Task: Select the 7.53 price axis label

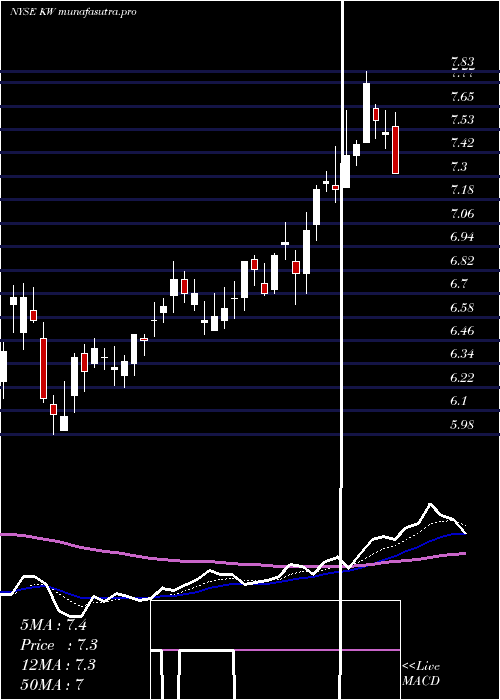Action: (462, 120)
